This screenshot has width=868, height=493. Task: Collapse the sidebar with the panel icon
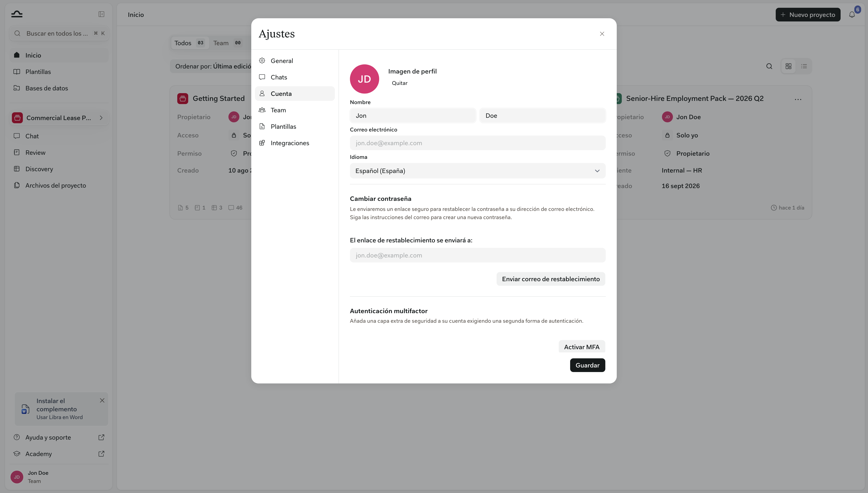coord(101,14)
